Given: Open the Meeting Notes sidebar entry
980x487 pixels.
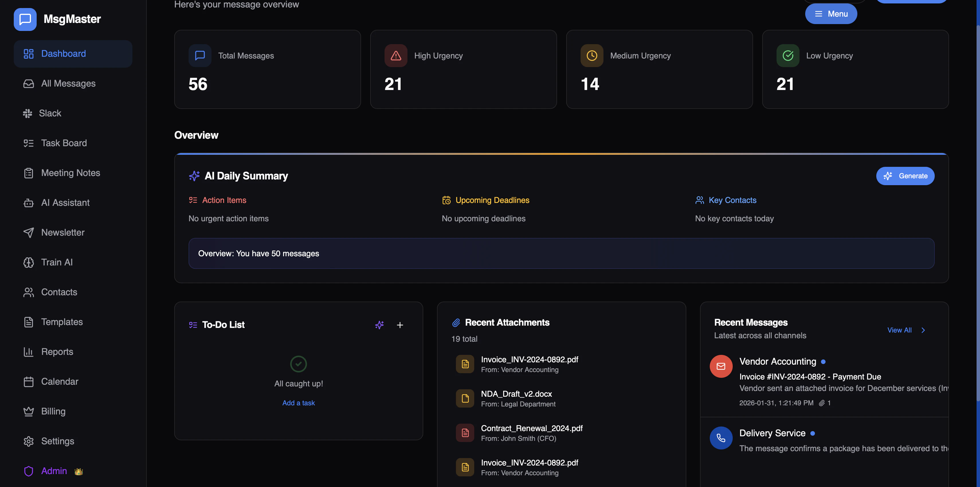Looking at the screenshot, I should (x=70, y=173).
